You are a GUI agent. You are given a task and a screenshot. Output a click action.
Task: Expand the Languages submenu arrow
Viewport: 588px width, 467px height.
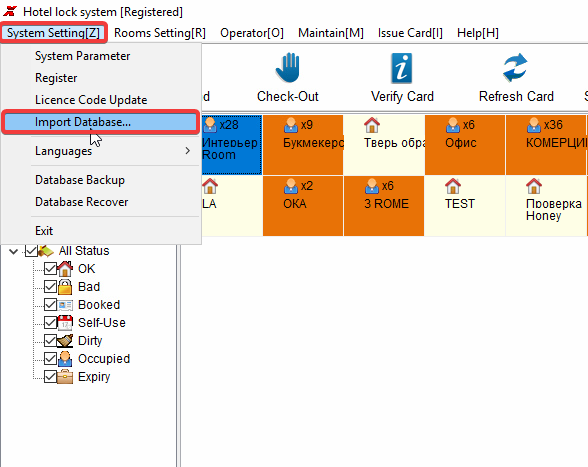tap(188, 151)
